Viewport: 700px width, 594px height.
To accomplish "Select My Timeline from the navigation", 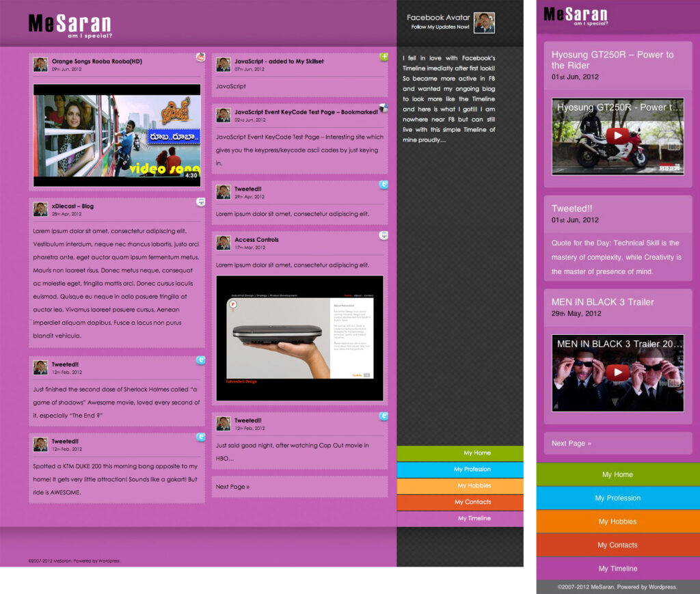I will [461, 519].
